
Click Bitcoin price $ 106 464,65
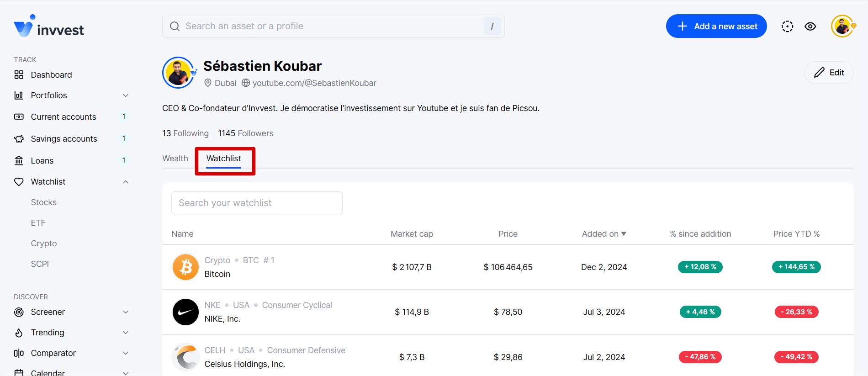click(x=508, y=267)
